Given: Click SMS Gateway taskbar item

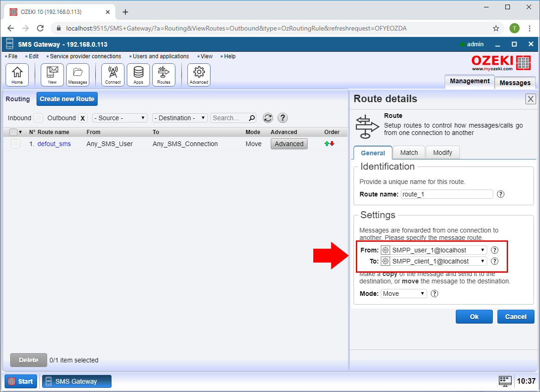Looking at the screenshot, I should pyautogui.click(x=76, y=381).
